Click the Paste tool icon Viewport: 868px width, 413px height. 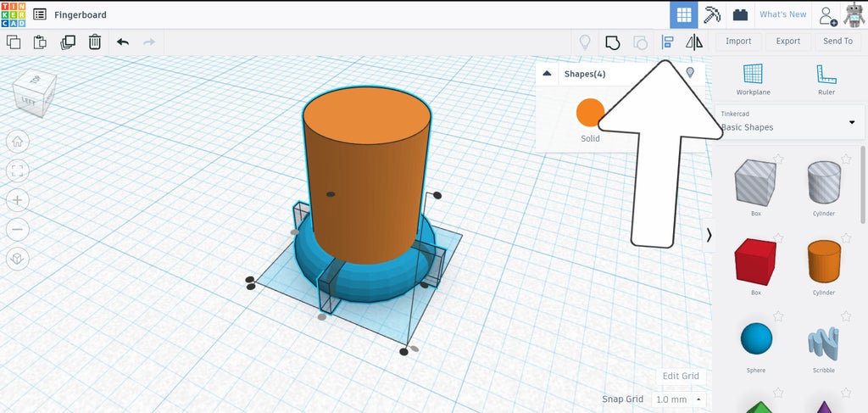40,42
